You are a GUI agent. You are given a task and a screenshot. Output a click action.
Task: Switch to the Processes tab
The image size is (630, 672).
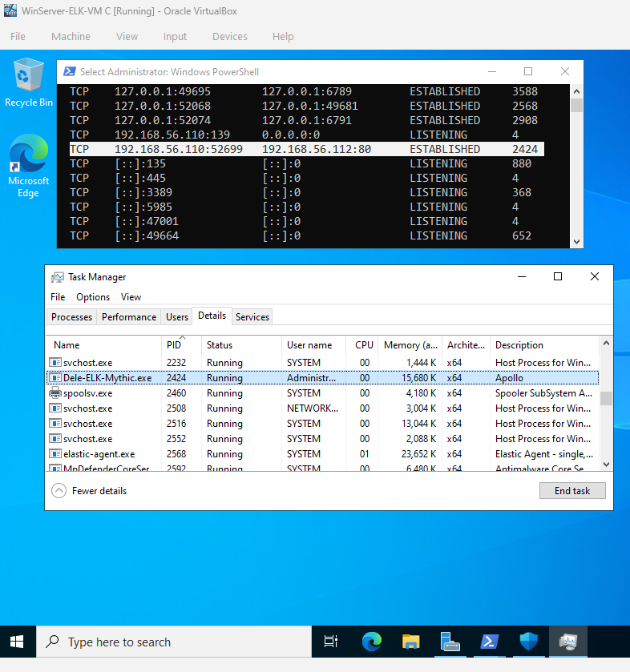pos(71,316)
